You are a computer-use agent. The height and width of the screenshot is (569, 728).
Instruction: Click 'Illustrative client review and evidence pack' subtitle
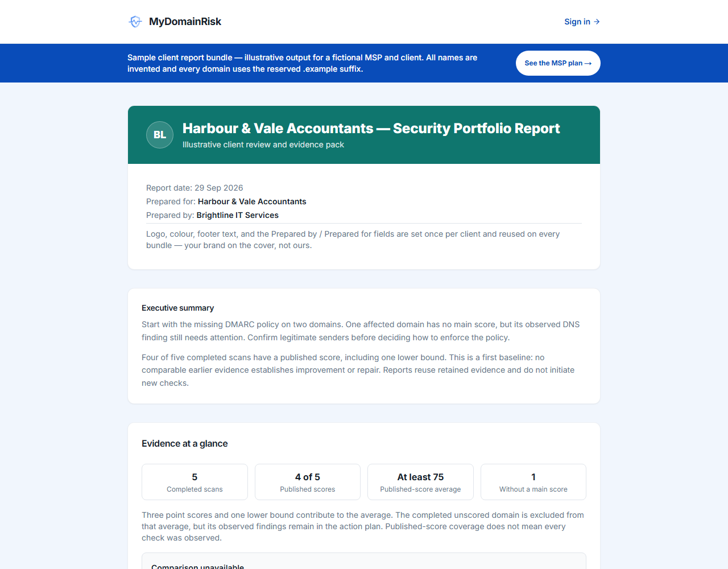point(263,145)
